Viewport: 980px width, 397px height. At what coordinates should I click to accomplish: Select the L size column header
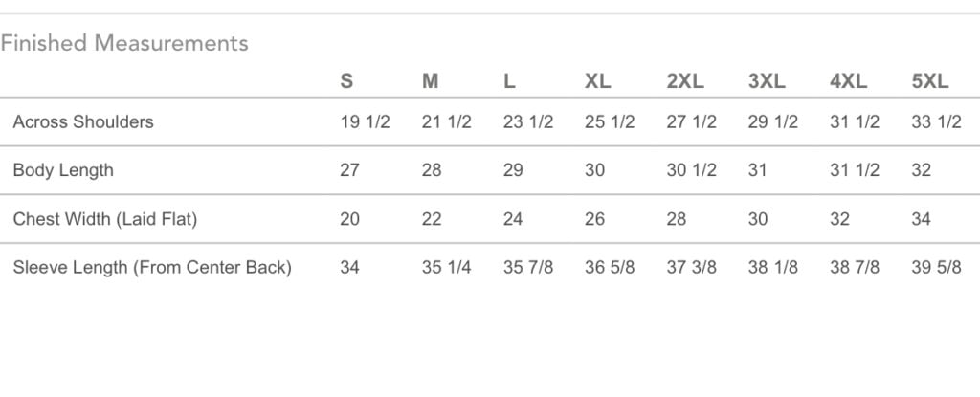(510, 82)
